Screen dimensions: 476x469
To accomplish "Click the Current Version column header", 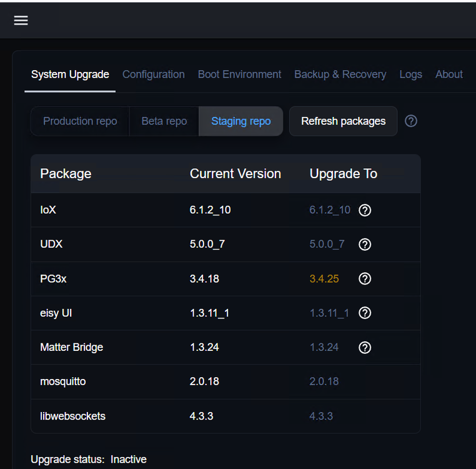I will click(236, 174).
